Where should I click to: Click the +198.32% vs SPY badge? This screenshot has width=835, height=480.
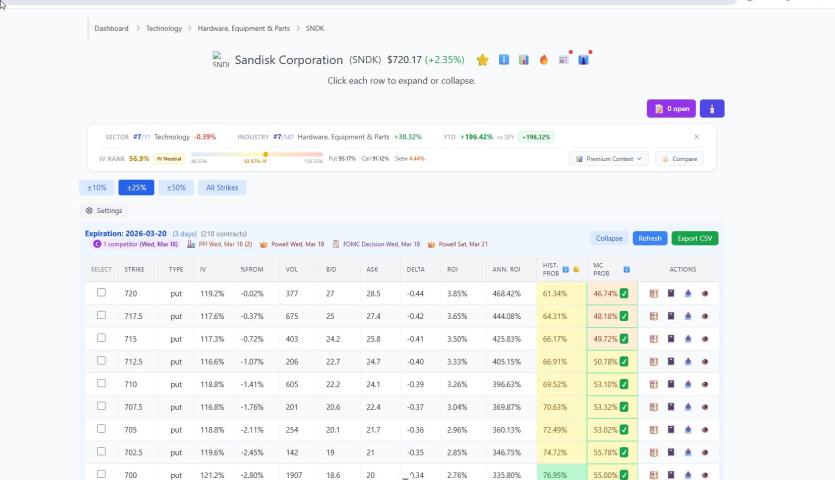536,137
